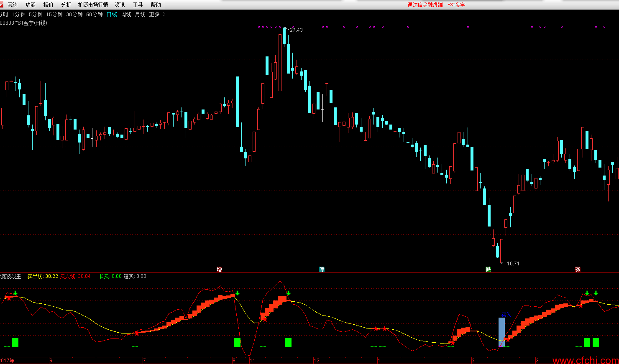Click the 短买: 0.00 indicator value
This screenshot has width=619, height=364.
135,276
